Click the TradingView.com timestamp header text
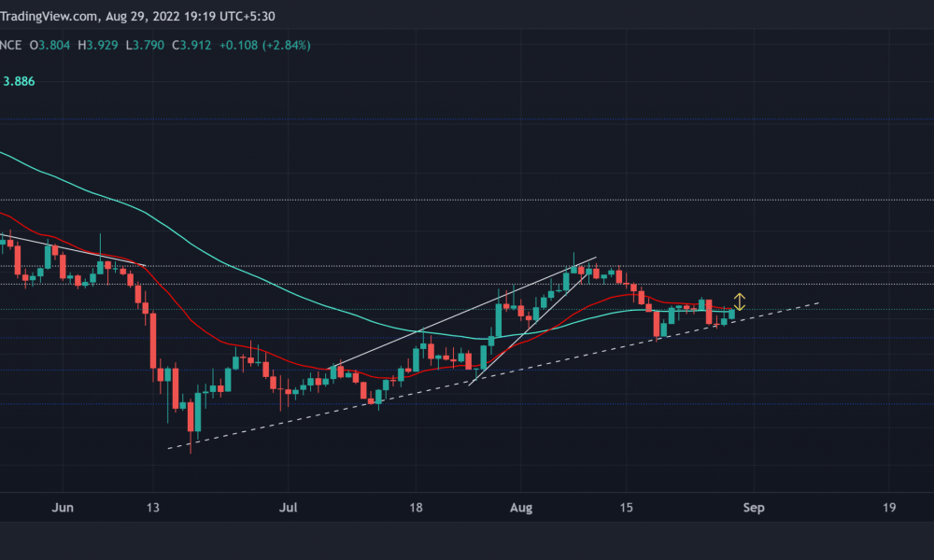Screen dimensions: 934x560 click(x=137, y=16)
